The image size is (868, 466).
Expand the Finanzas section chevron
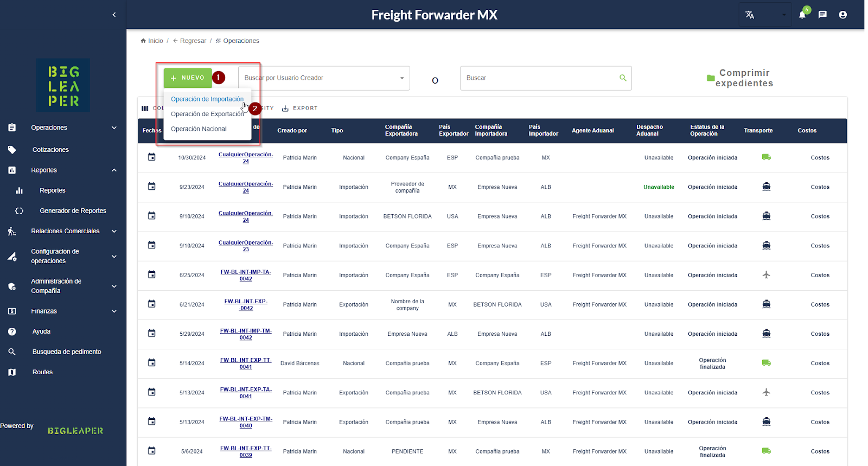point(114,311)
